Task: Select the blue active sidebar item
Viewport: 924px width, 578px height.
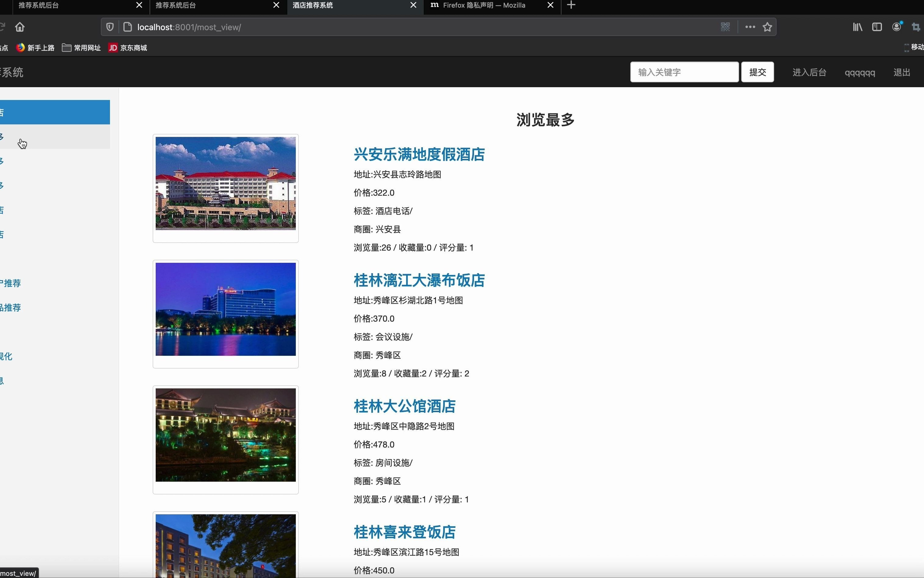Action: (x=55, y=112)
